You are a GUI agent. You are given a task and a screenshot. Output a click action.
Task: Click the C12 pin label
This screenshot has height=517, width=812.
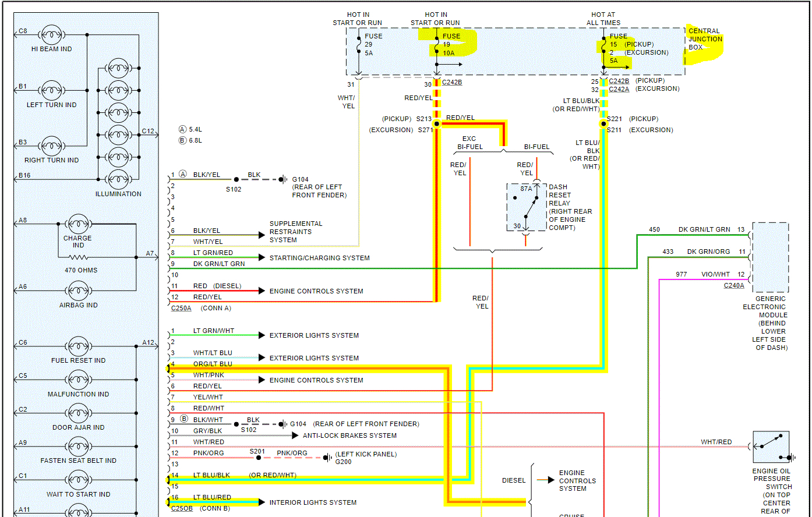(x=148, y=131)
